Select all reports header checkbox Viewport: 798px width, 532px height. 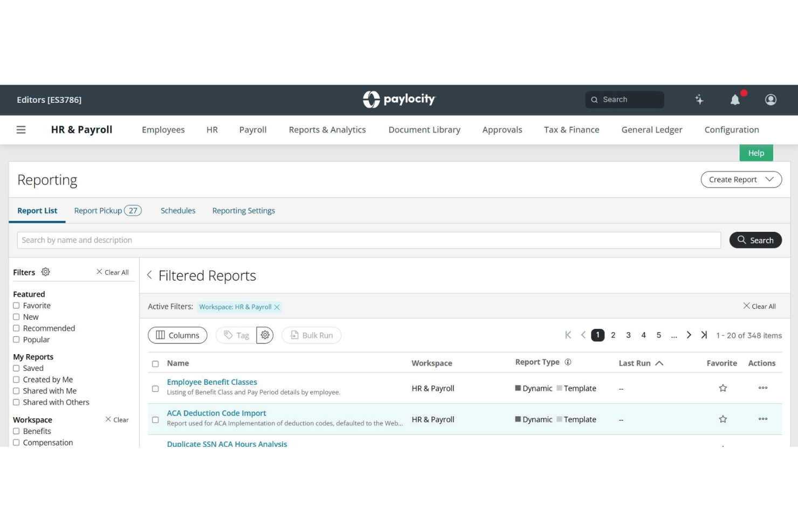pos(155,364)
